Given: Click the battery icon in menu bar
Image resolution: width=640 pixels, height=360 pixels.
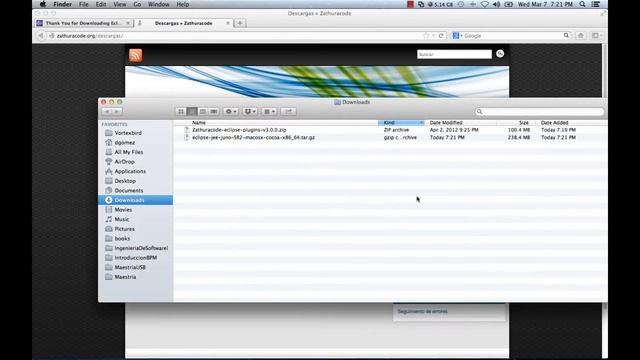Looking at the screenshot, I should (x=509, y=4).
